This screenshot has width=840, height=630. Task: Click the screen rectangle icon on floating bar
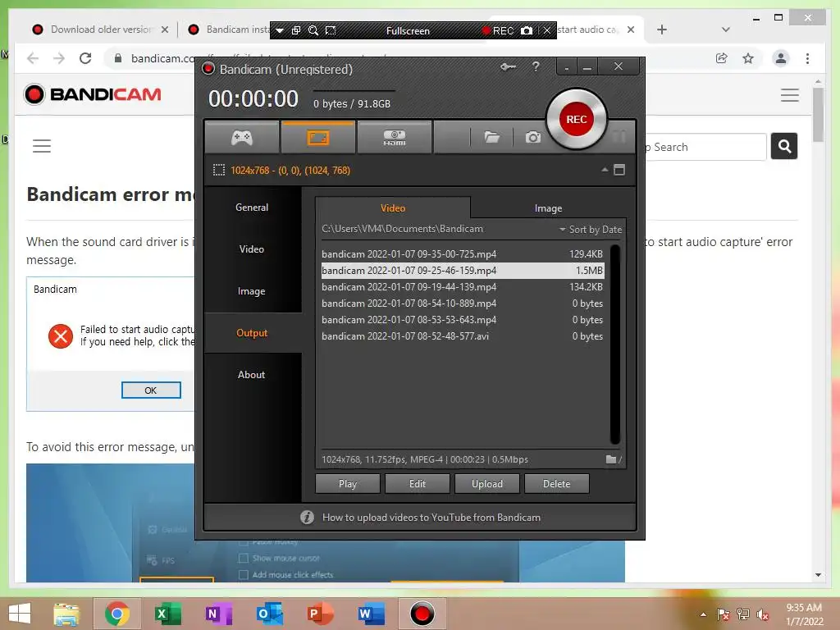331,30
